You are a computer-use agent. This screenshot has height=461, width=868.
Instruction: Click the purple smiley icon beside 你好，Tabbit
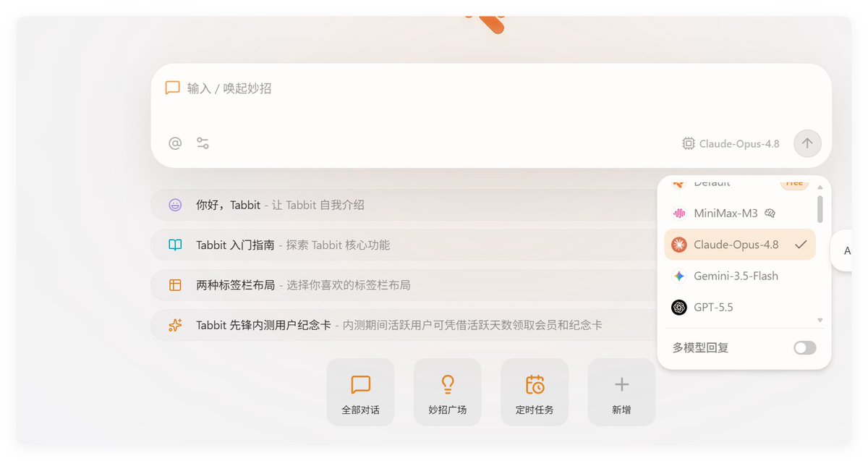[x=175, y=205]
